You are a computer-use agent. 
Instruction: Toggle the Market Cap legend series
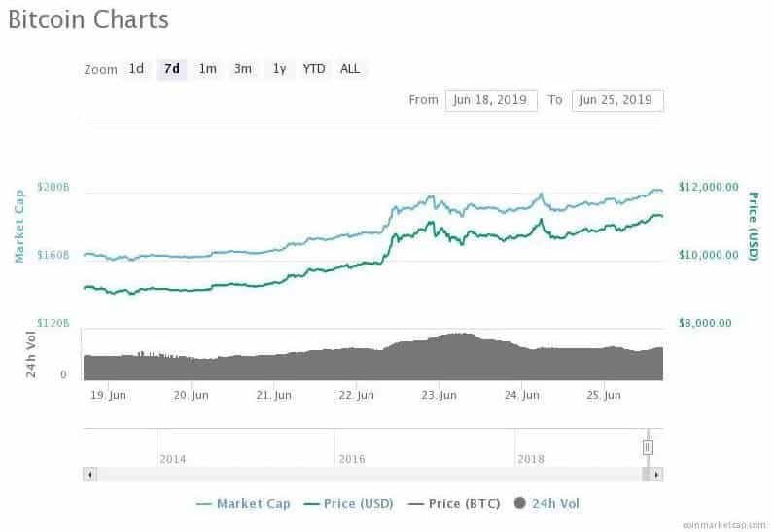pyautogui.click(x=243, y=504)
